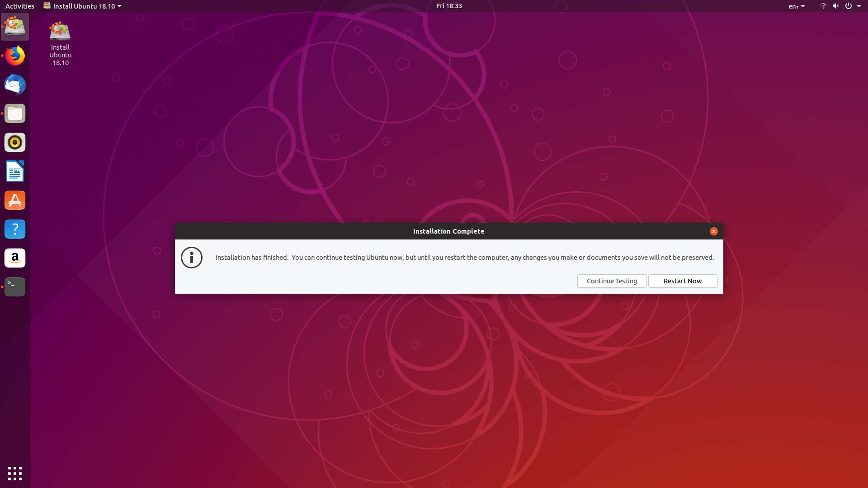Image resolution: width=868 pixels, height=488 pixels.
Task: Launch Thunderbird Mail from the dock
Action: [x=15, y=84]
